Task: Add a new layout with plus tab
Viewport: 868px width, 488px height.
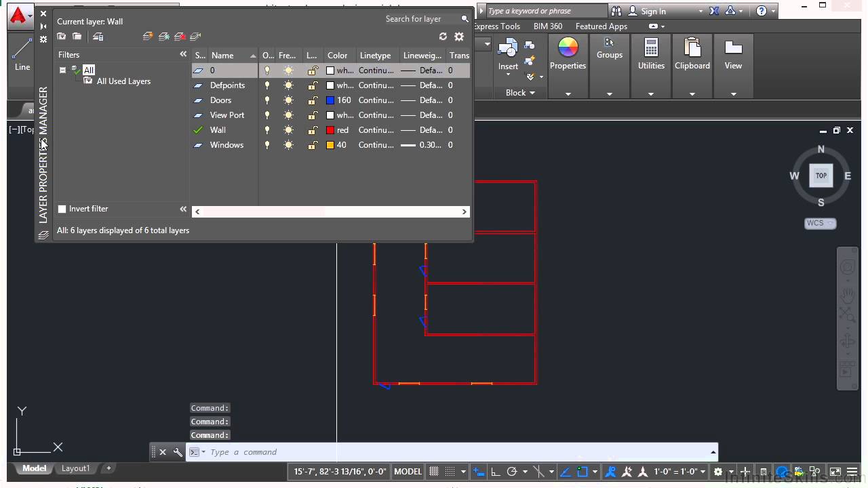Action: [x=108, y=468]
